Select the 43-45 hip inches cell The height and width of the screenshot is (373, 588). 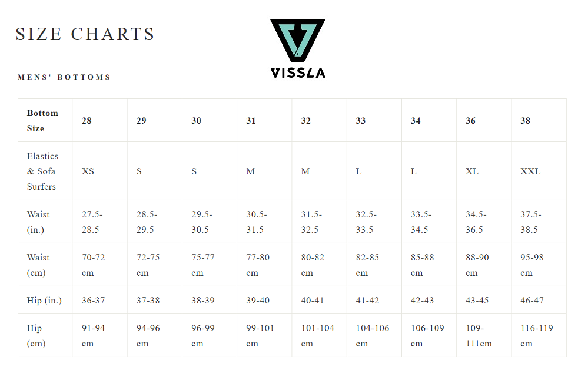click(x=477, y=301)
